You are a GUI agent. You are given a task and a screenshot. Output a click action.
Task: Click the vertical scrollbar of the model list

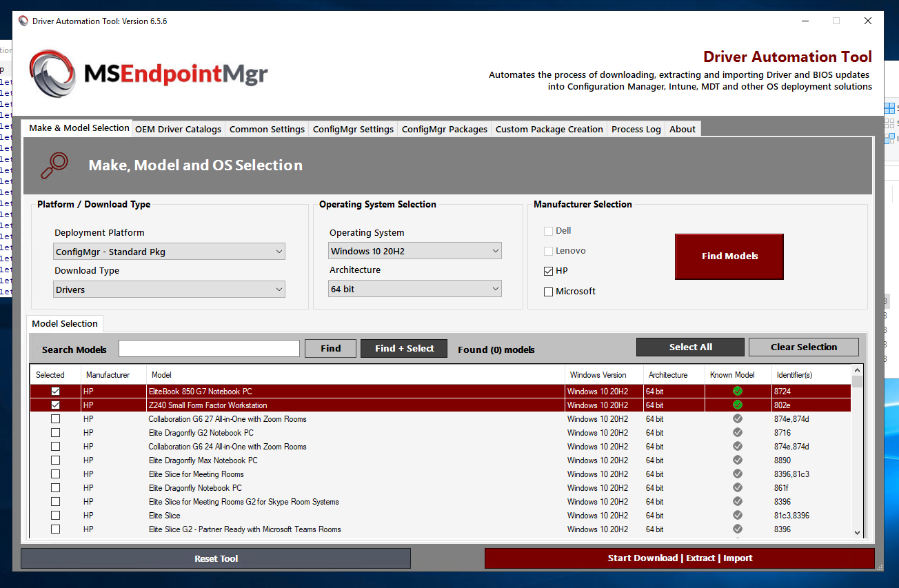click(x=857, y=448)
